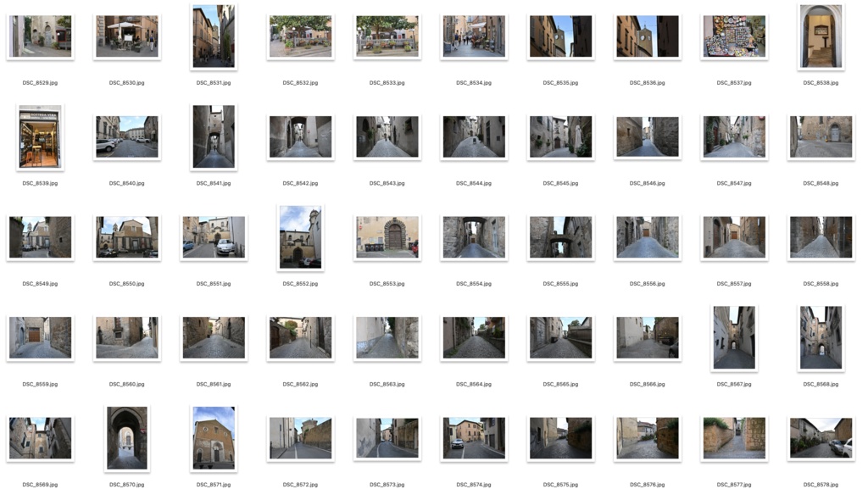This screenshot has width=868, height=489.
Task: Select the DSC_8567.jpg portrait alley thumbnail
Action: pos(734,337)
